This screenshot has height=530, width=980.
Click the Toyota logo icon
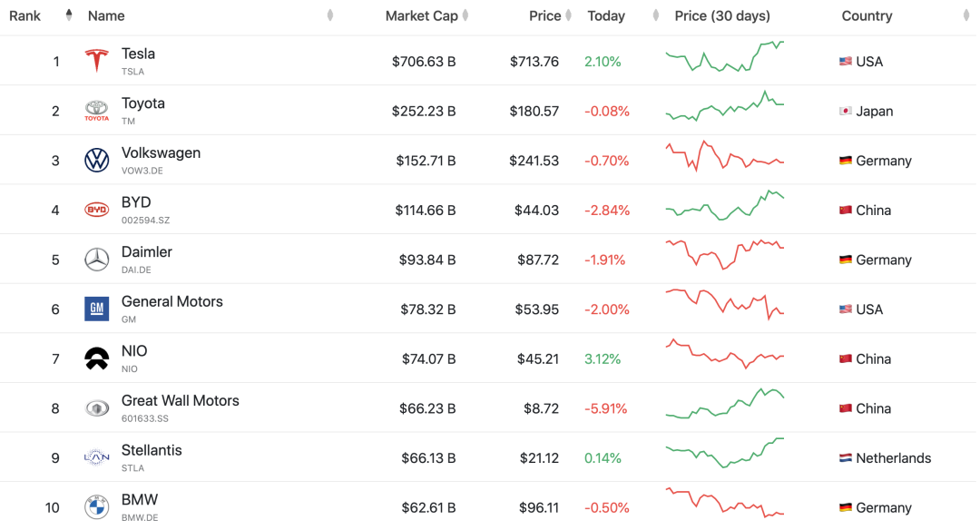click(x=96, y=111)
